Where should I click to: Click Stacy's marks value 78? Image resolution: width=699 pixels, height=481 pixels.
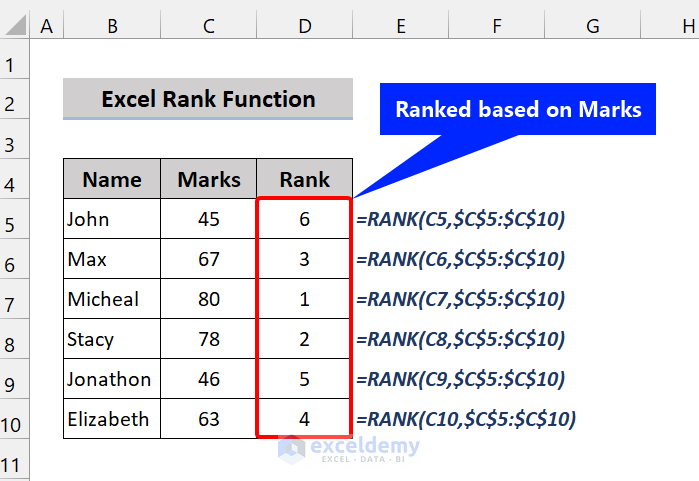(209, 339)
